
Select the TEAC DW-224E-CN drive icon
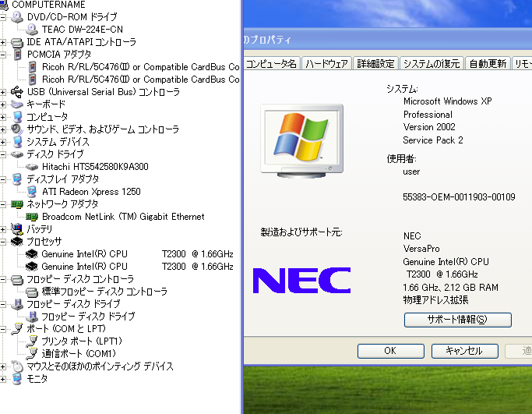tap(32, 30)
